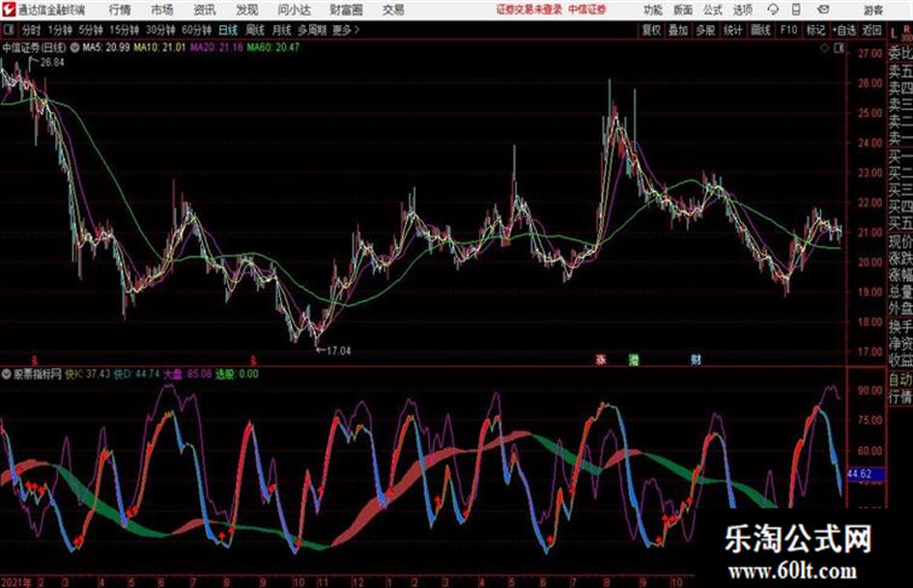Switch to the 1分钟 period tab
Viewport: 913px width, 588px height.
[60, 30]
